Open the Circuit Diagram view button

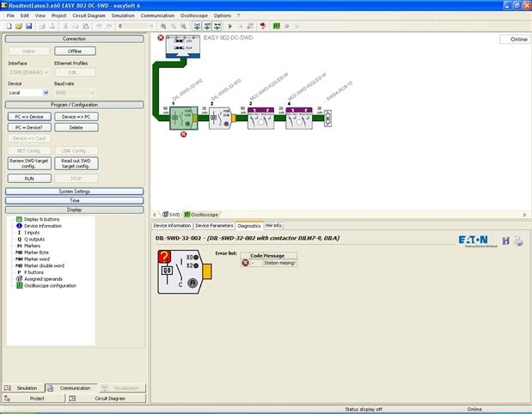(x=106, y=399)
